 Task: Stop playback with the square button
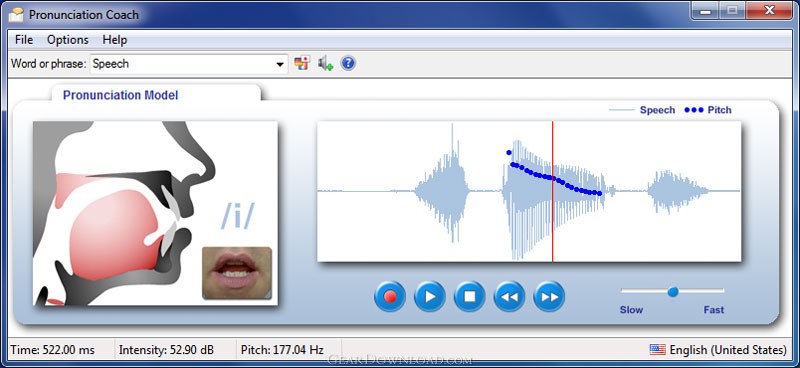coord(469,297)
